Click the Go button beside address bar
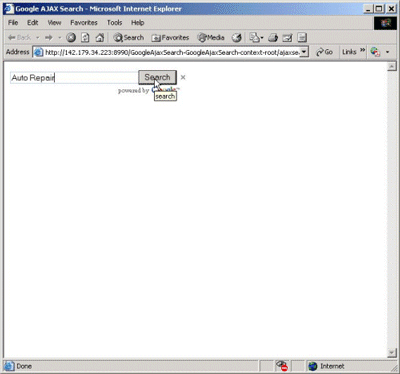Viewport: 400px width, 374px height. pos(325,52)
